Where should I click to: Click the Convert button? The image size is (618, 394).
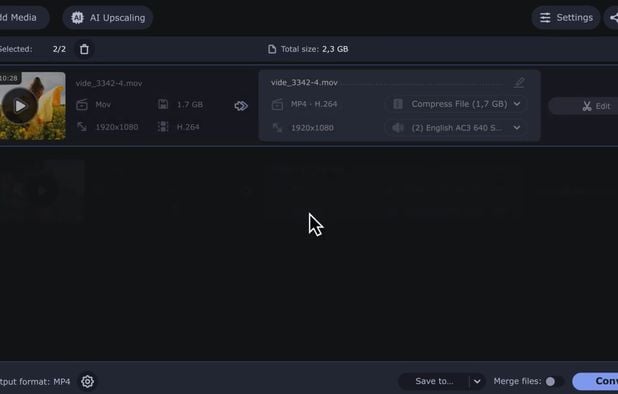[x=595, y=381]
